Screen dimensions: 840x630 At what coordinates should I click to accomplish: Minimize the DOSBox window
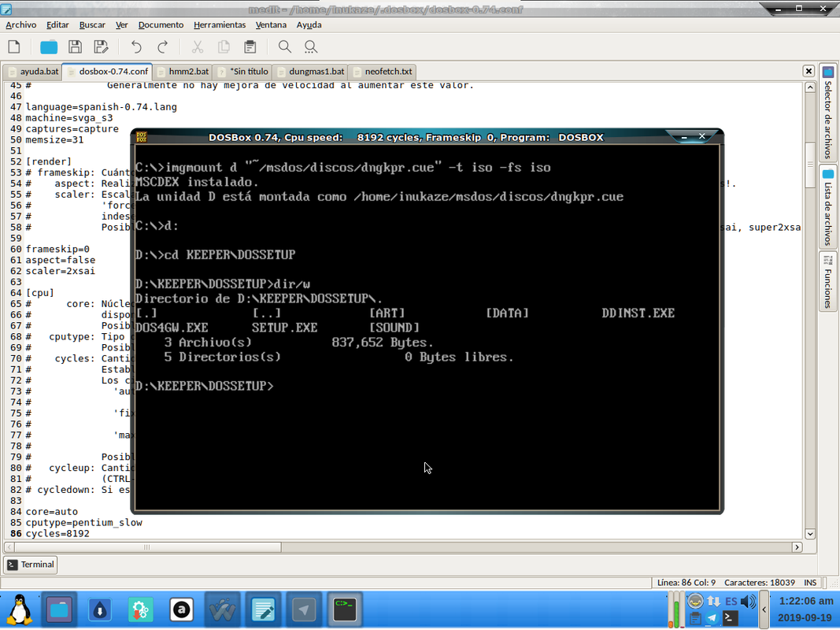(x=684, y=136)
